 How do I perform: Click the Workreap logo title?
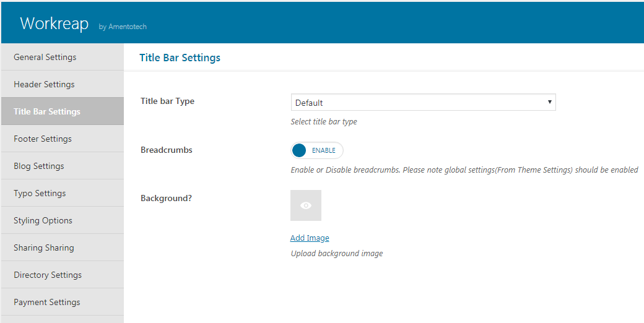(54, 24)
